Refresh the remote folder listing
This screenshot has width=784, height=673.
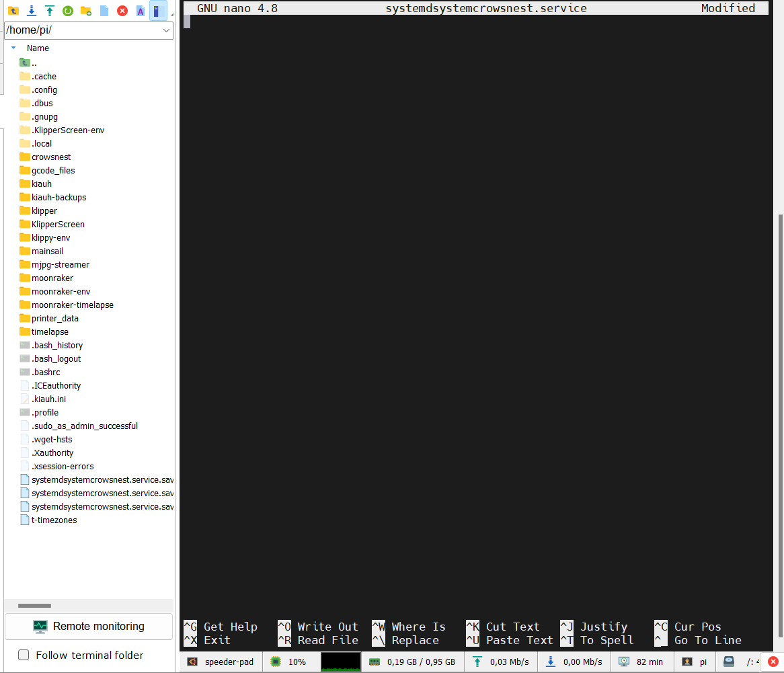tap(67, 11)
